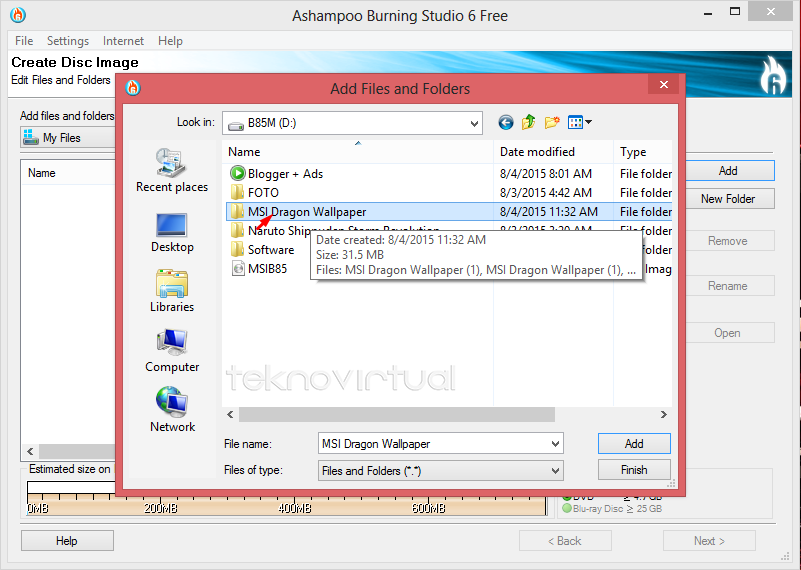Expand the Look in drive dropdown
The image size is (801, 570).
474,123
